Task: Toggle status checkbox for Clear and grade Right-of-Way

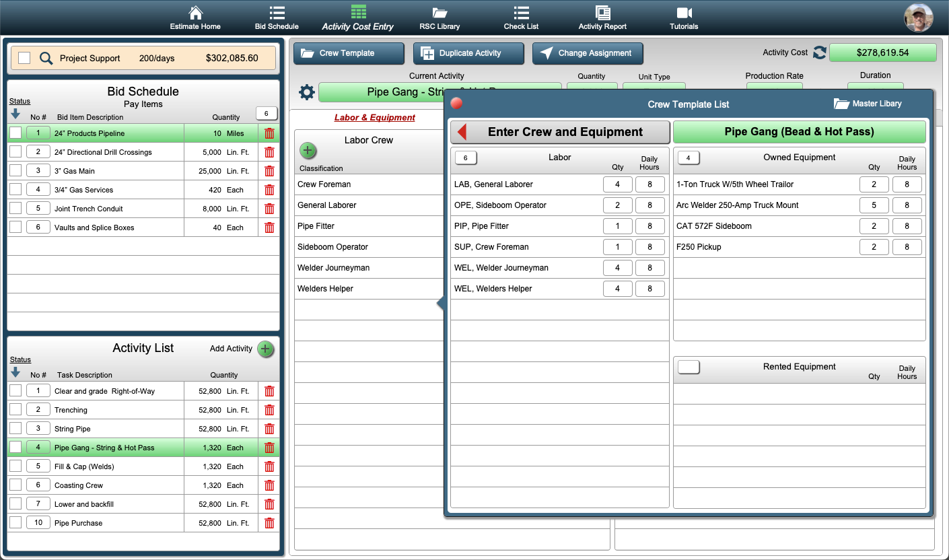Action: click(15, 391)
